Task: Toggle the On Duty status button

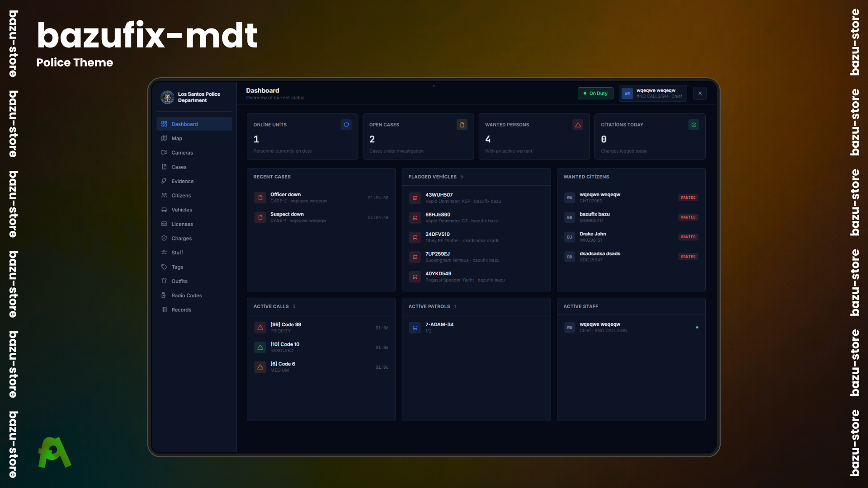Action: point(595,94)
